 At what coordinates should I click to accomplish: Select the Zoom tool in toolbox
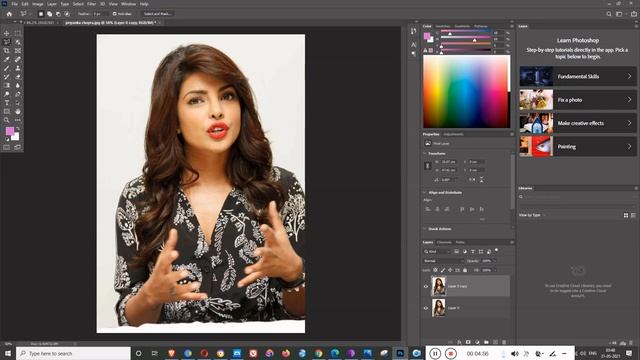coord(7,120)
